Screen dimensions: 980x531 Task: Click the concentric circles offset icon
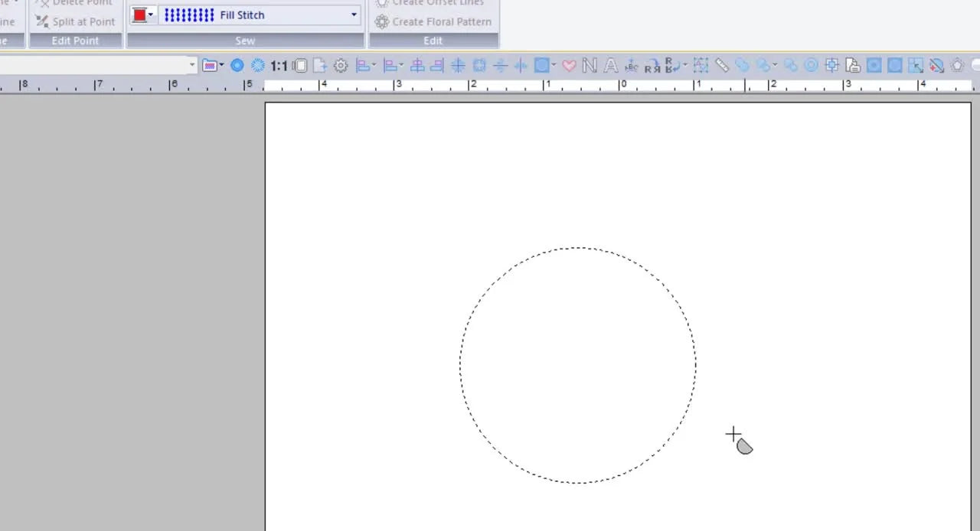(811, 66)
